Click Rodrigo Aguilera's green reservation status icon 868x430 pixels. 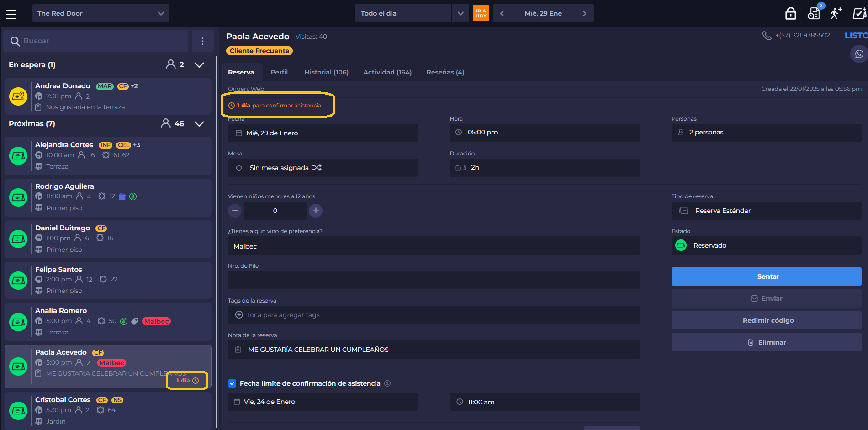(18, 197)
